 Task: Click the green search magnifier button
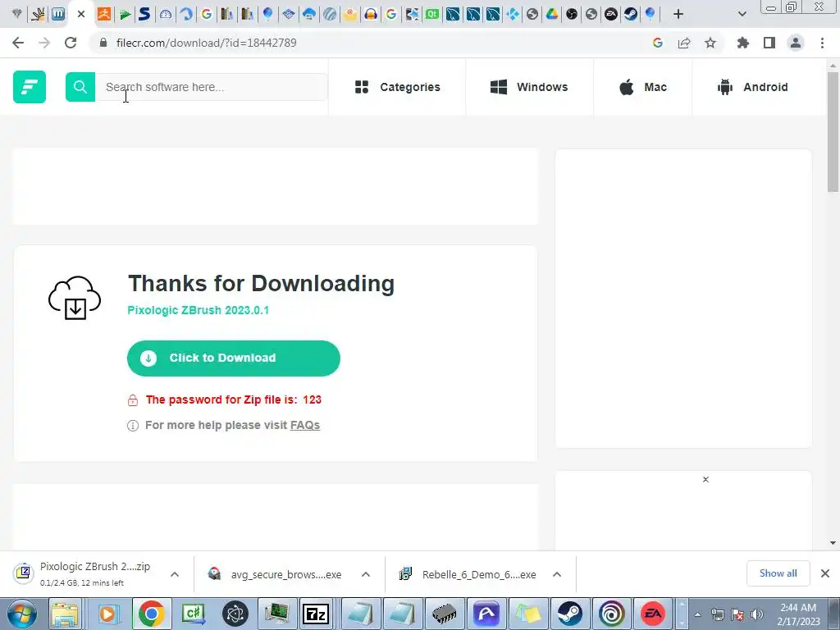[x=80, y=87]
